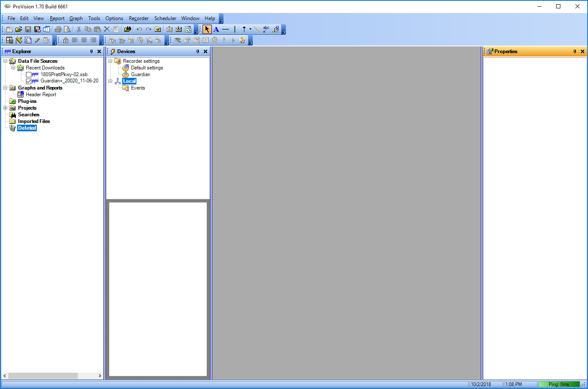
Task: Enable the 180SPrattPkwy-02.xsb checkbox
Action: 28,74
